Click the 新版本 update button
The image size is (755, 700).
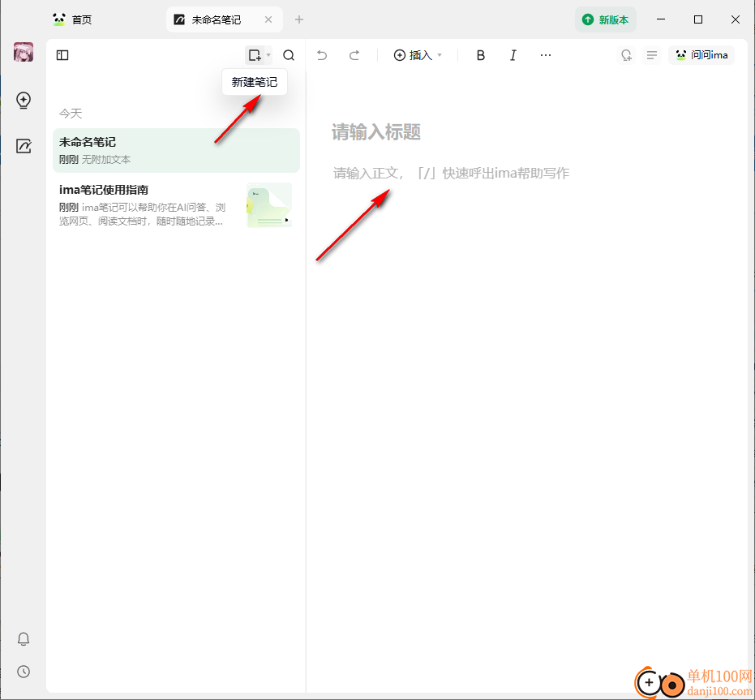click(606, 19)
